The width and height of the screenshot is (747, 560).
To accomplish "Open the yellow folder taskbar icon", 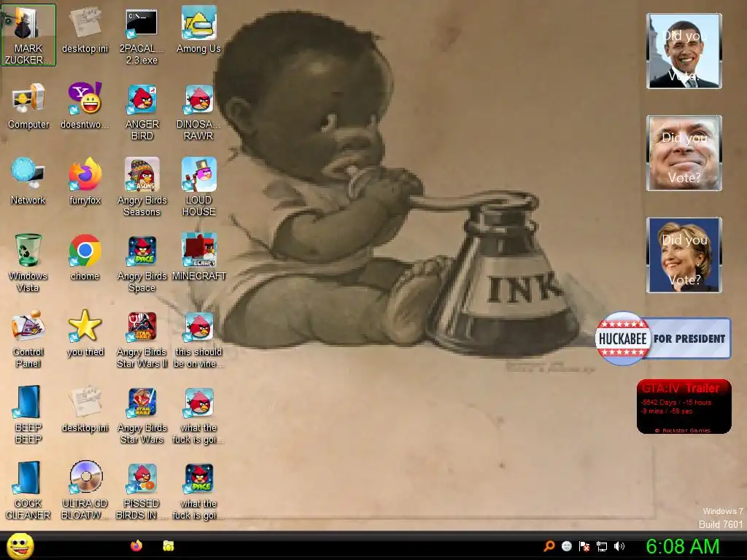I will point(169,545).
